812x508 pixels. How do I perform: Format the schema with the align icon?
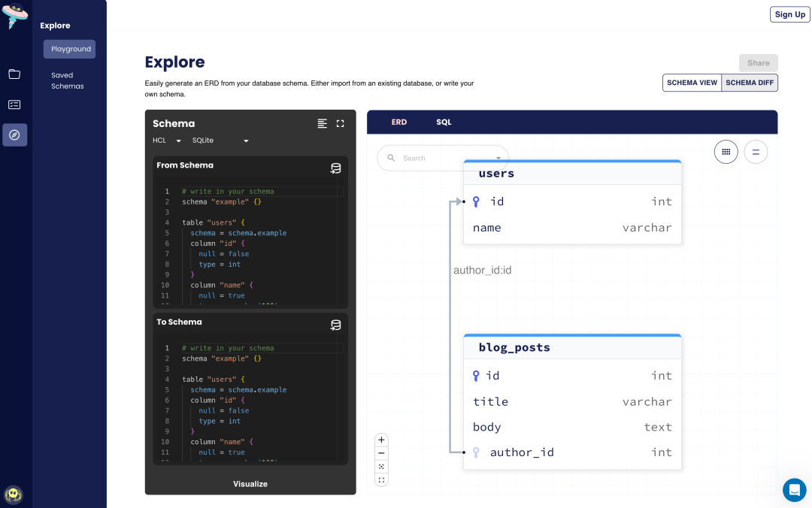tap(322, 123)
